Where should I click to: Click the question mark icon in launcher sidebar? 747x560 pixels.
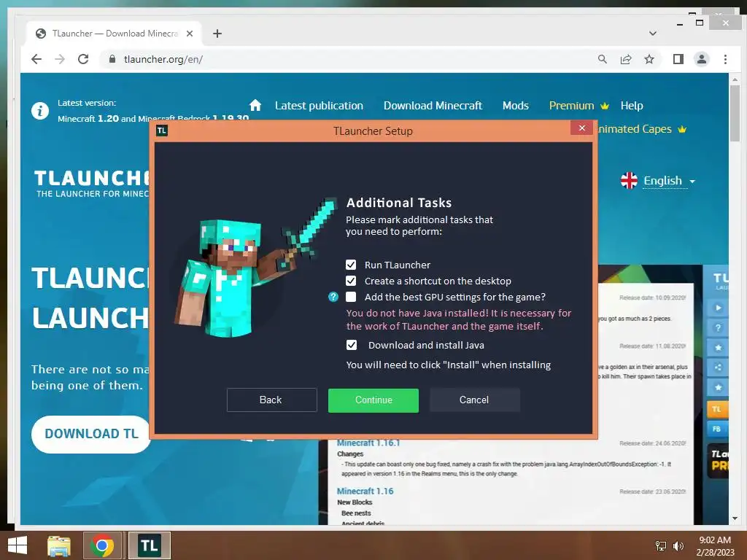tap(718, 327)
